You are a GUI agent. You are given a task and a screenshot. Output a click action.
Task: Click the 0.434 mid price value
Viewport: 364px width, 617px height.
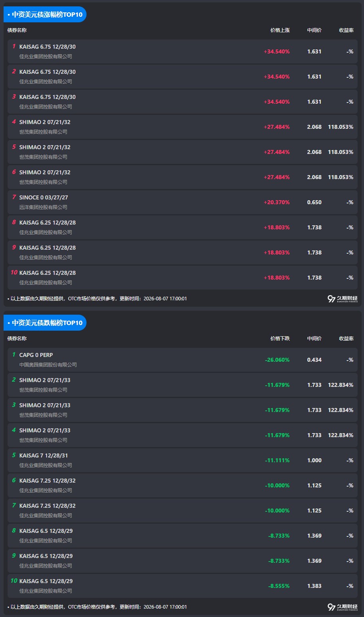point(314,360)
